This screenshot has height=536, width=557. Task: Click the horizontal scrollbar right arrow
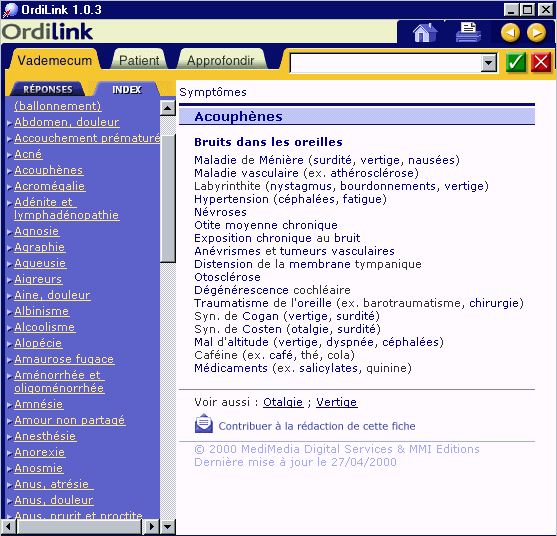click(x=152, y=526)
